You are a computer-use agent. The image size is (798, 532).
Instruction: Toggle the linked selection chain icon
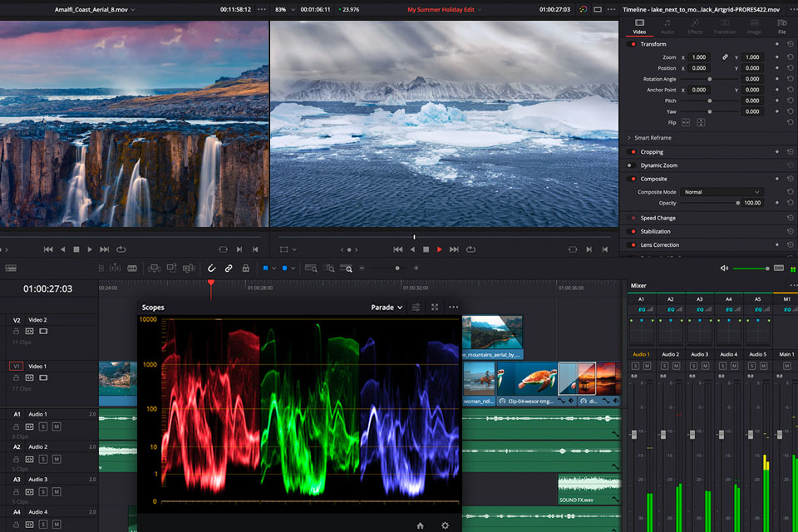[229, 268]
